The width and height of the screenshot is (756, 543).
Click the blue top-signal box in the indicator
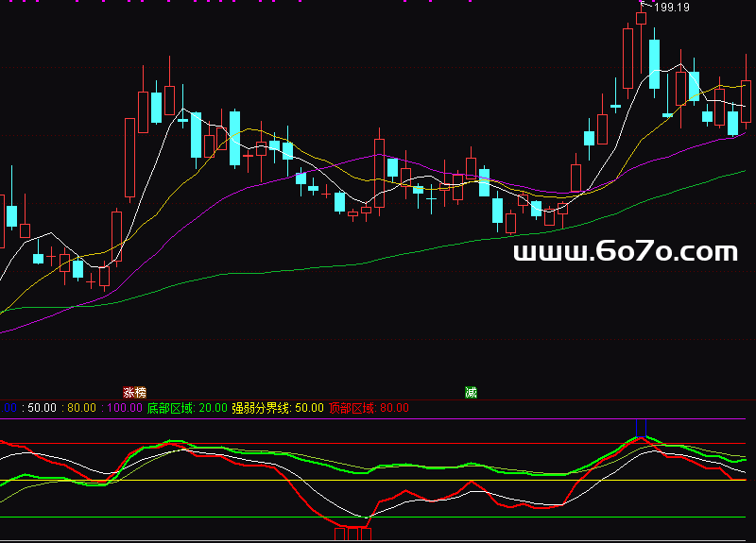point(642,428)
